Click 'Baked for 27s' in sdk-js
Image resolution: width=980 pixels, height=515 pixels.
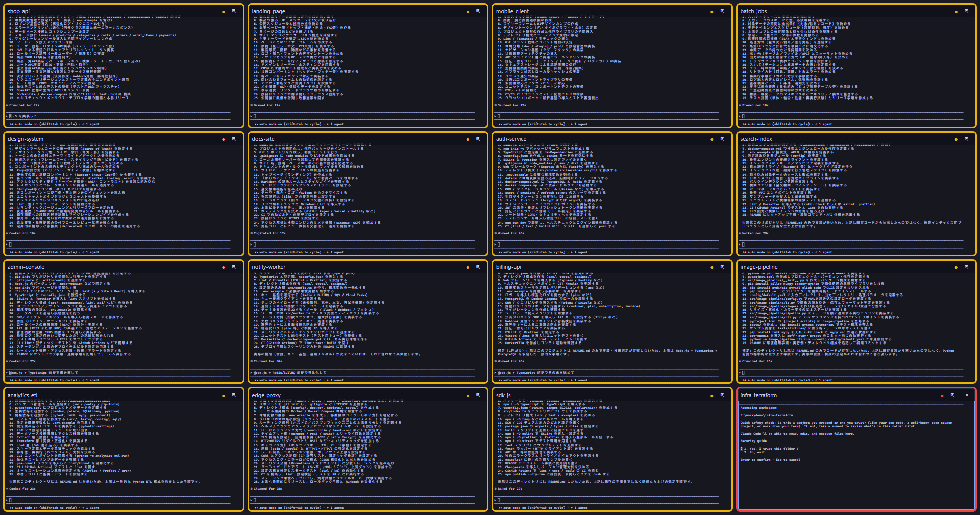[x=509, y=489]
